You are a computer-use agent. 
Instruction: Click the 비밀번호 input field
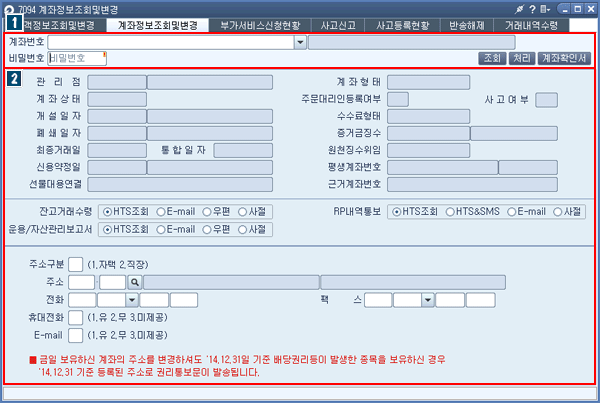(x=77, y=58)
